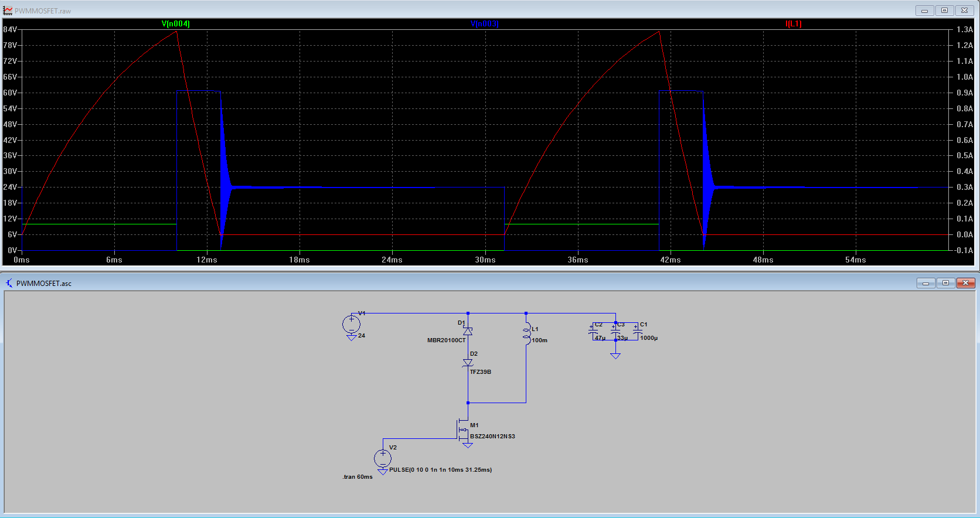This screenshot has height=518, width=980.
Task: Click the 47µ capacitor value
Action: click(x=600, y=338)
